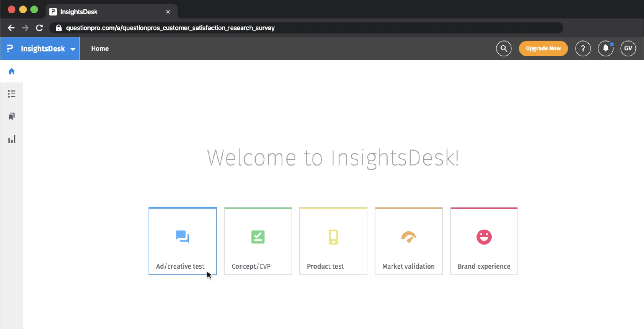
Task: Click the help/support button
Action: pos(584,48)
